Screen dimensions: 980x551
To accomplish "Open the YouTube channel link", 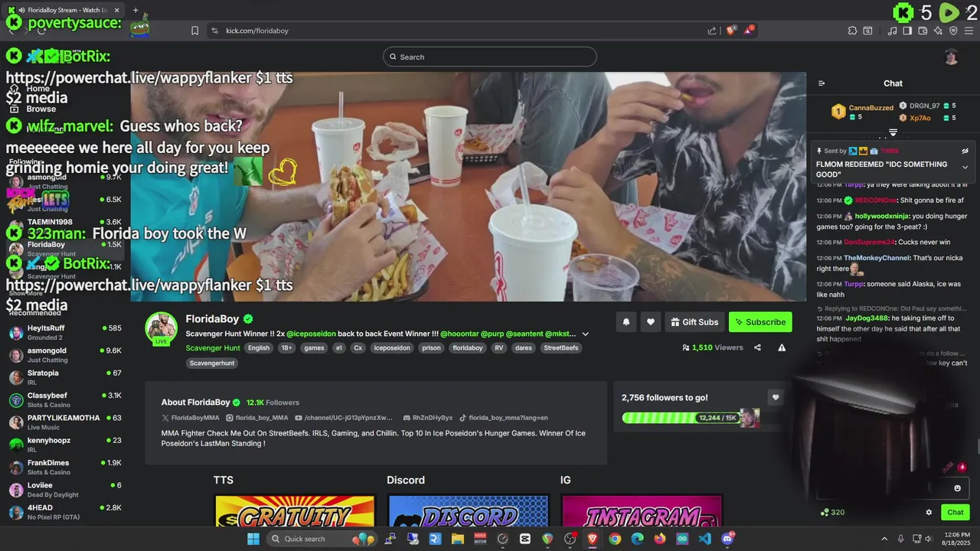I will [x=344, y=418].
